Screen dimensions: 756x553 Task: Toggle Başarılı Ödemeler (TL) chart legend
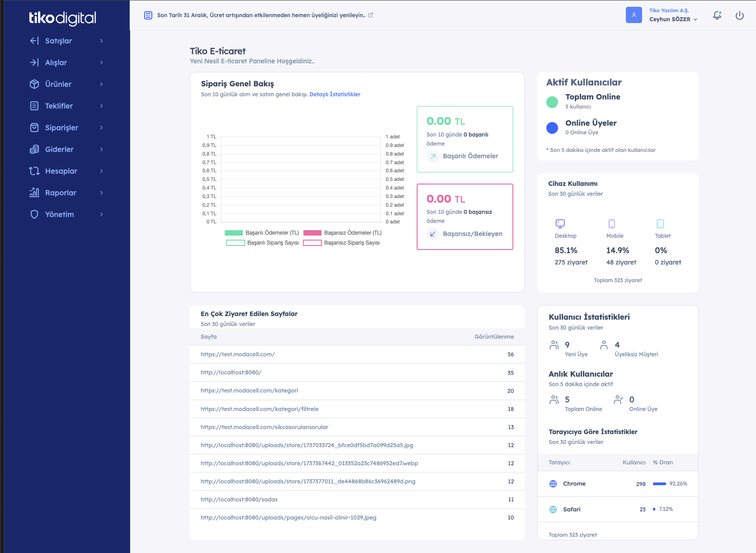pyautogui.click(x=262, y=233)
